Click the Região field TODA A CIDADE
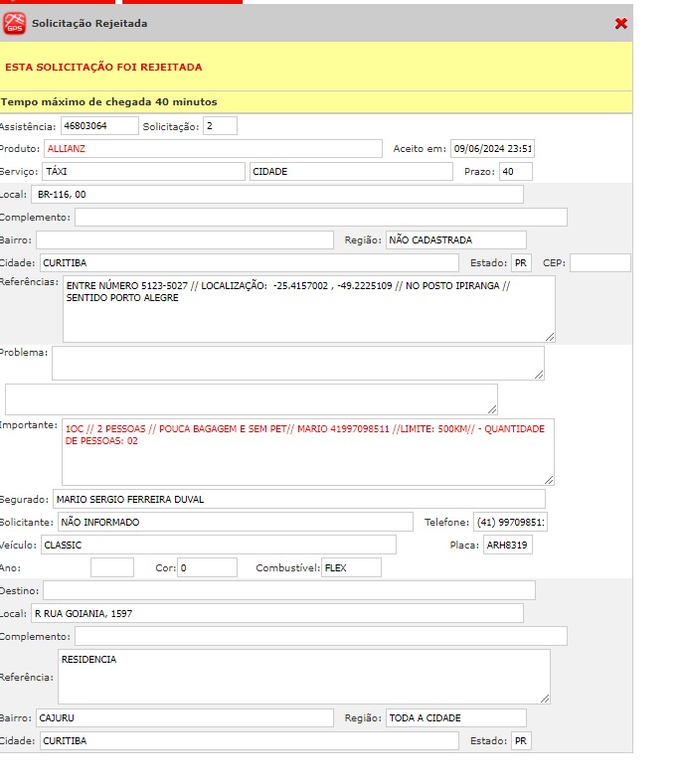 (x=456, y=718)
